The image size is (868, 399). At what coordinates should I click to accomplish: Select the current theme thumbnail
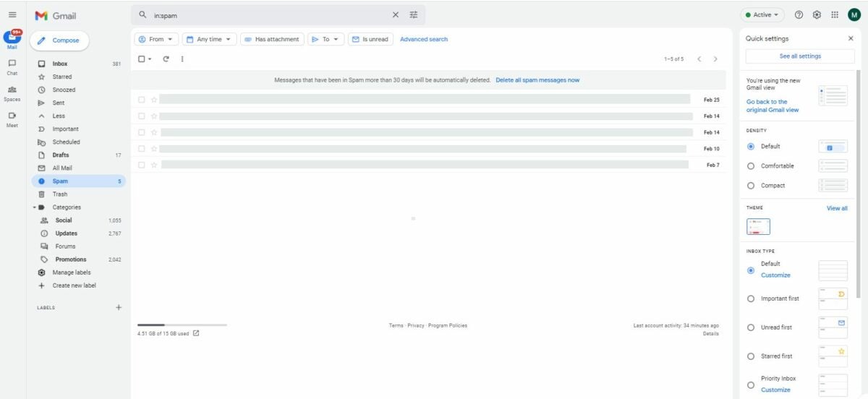point(758,226)
